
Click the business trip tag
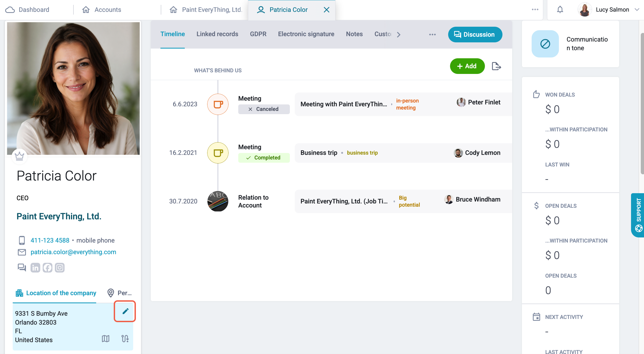(x=362, y=153)
